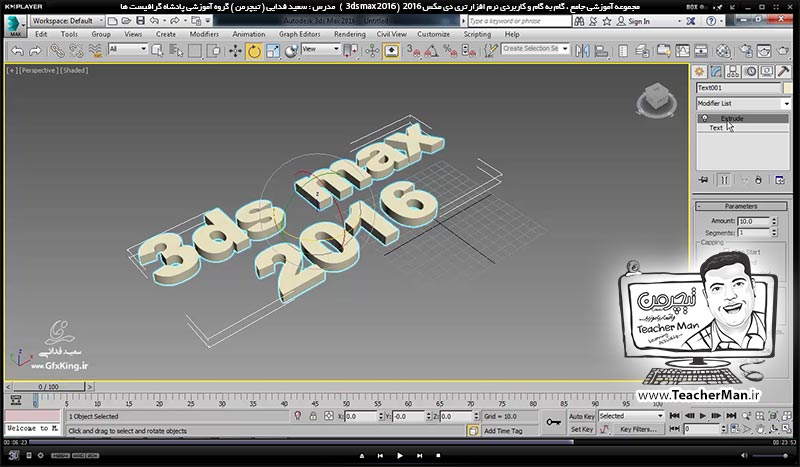
Task: Click the Render Setup icon
Action: coord(745,51)
